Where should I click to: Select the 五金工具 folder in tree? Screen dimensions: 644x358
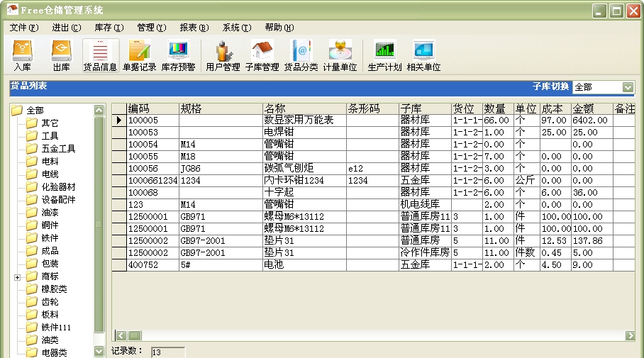(x=57, y=149)
